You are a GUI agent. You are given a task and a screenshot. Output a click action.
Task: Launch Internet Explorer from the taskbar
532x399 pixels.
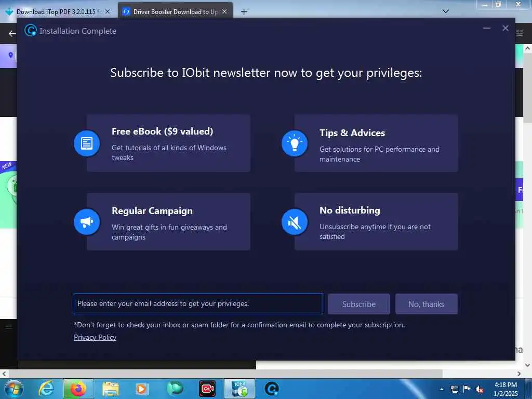[46, 389]
